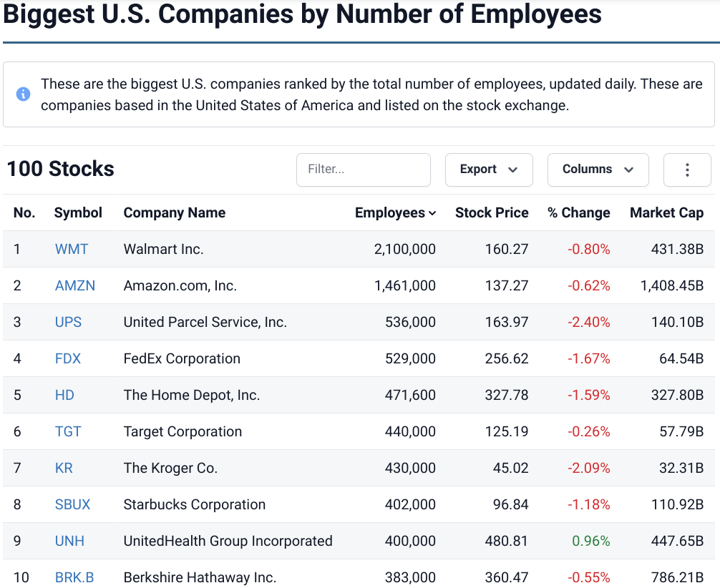
Task: Open the Export dropdown
Action: (489, 170)
